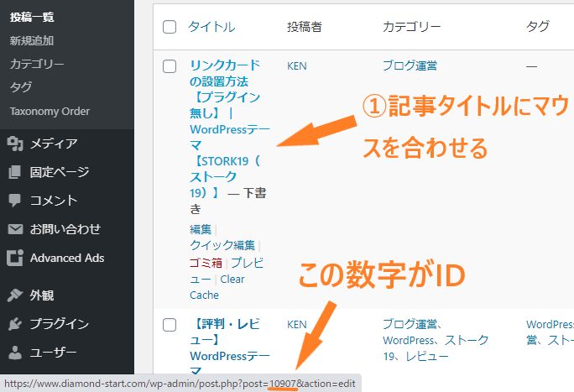
Task: Click Clear Cache link
Action: click(x=217, y=287)
